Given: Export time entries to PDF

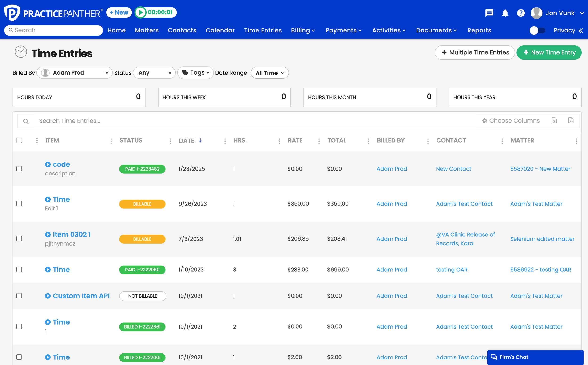Looking at the screenshot, I should point(571,120).
